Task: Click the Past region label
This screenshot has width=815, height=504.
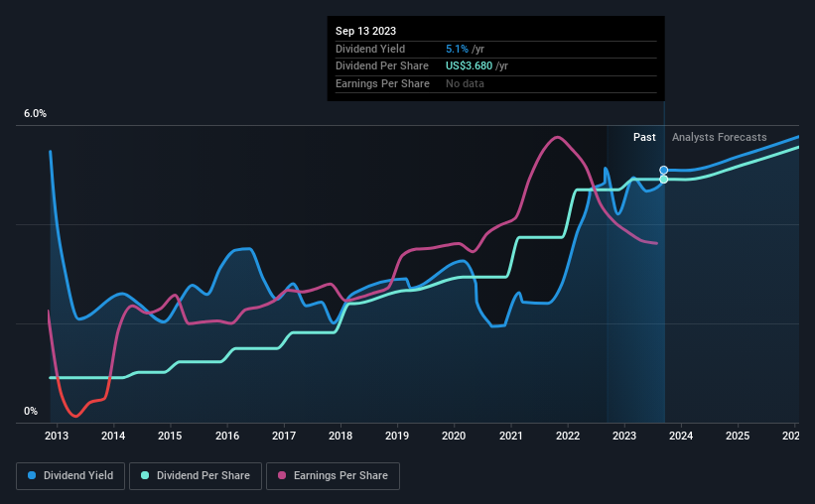Action: (x=644, y=137)
